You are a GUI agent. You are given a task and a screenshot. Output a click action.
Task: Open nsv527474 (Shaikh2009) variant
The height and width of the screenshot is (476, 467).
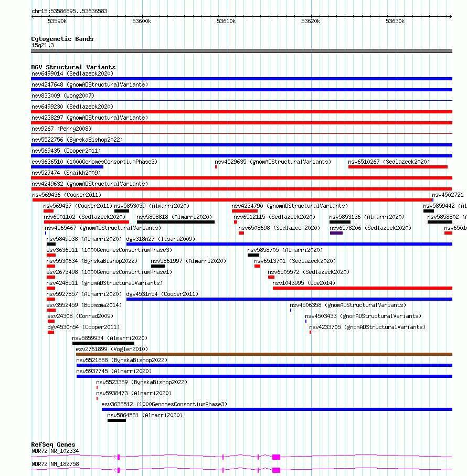pos(66,173)
